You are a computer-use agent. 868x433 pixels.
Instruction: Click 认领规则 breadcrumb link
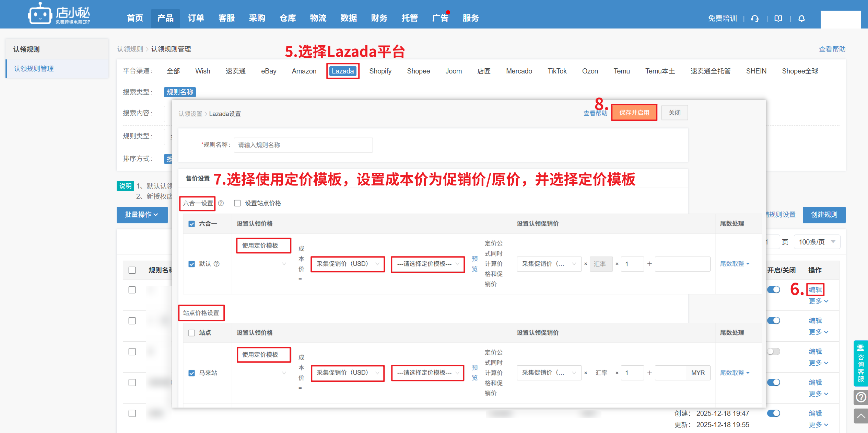pyautogui.click(x=130, y=49)
